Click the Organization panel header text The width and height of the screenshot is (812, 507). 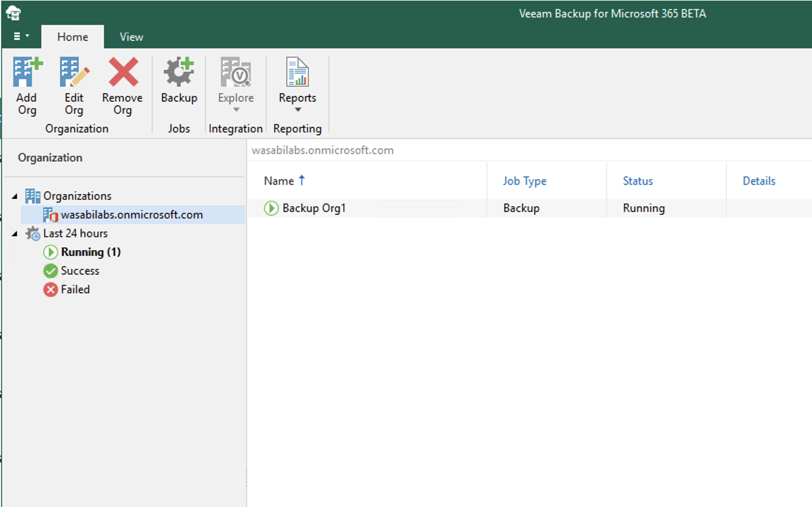[50, 158]
